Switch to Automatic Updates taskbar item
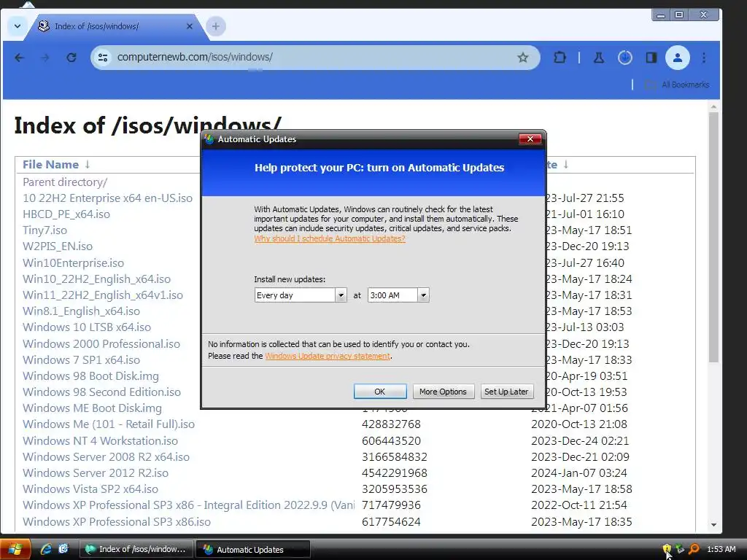This screenshot has height=560, width=747. click(253, 549)
